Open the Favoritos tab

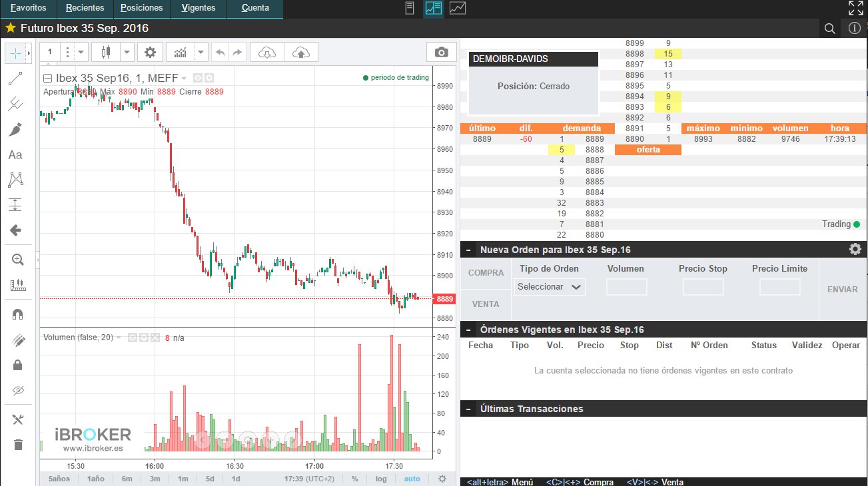pos(29,8)
